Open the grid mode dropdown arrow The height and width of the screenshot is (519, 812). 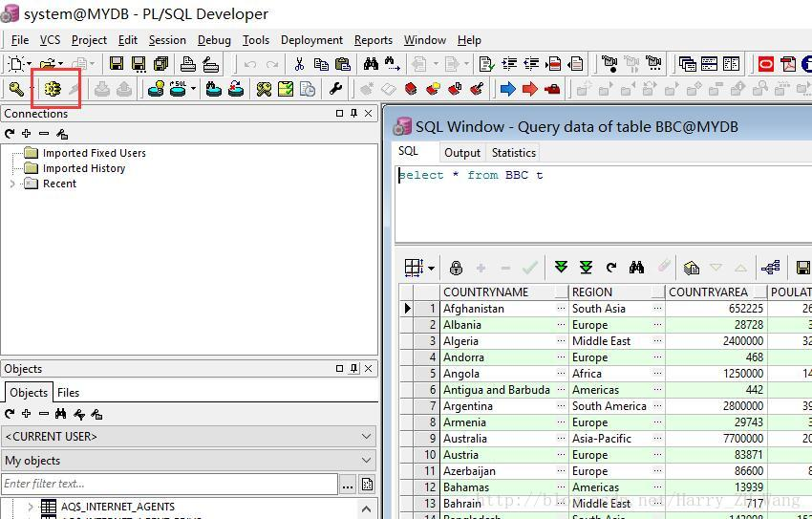click(431, 269)
